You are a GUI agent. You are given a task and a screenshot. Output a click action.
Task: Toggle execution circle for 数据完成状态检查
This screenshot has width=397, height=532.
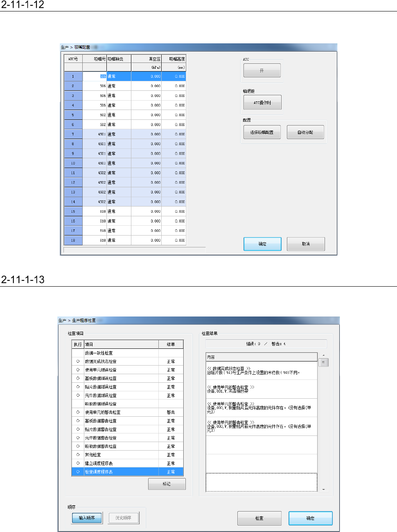pyautogui.click(x=78, y=361)
